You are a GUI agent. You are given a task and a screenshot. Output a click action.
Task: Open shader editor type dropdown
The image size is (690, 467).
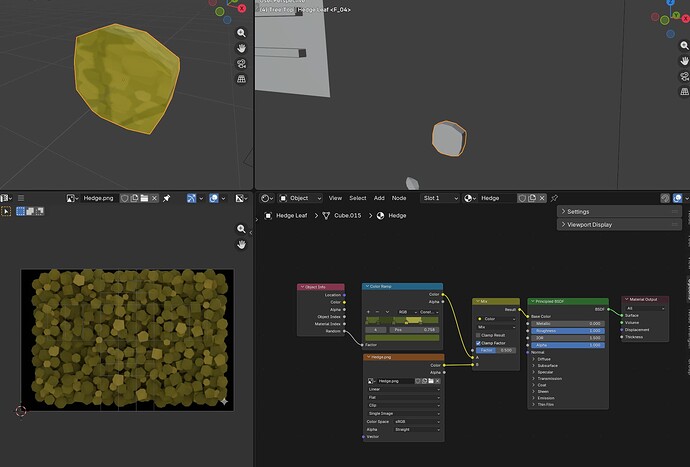tap(266, 199)
